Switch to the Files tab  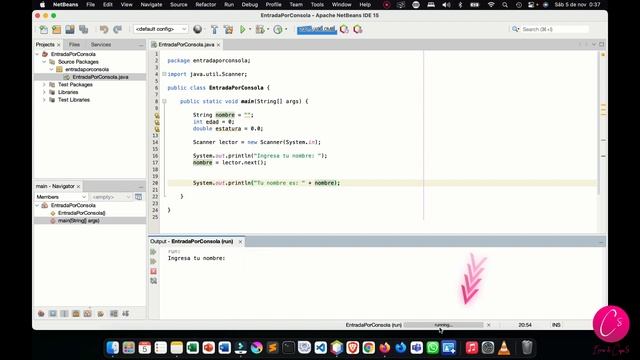pyautogui.click(x=74, y=44)
